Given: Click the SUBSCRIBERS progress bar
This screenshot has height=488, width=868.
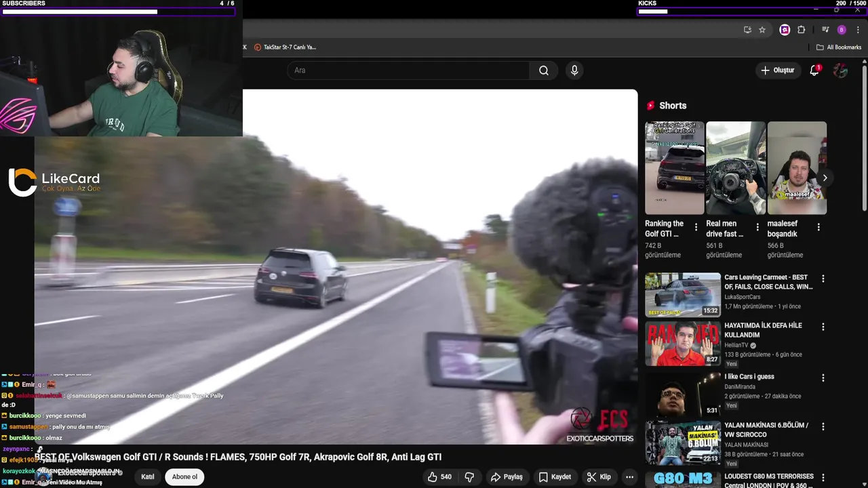Looking at the screenshot, I should click(x=119, y=12).
